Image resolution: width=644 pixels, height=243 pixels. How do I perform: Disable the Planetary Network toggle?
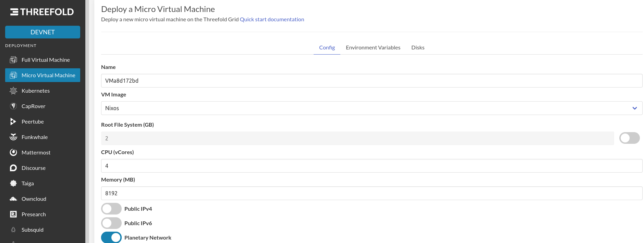click(111, 238)
